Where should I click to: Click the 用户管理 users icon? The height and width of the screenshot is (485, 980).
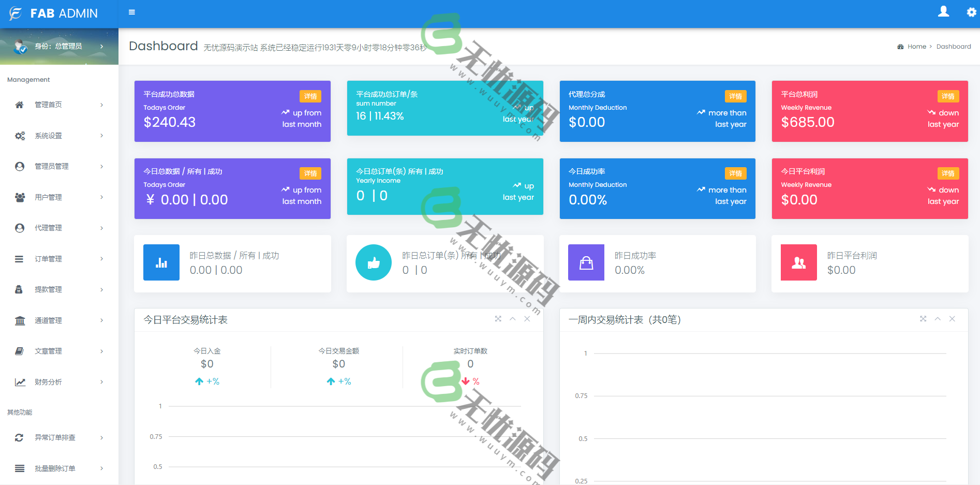coord(20,197)
